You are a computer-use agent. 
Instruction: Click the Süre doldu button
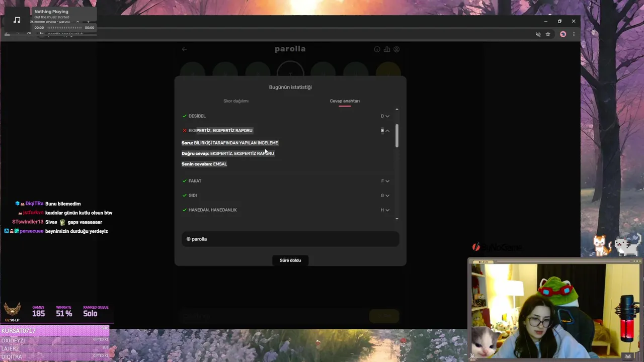pyautogui.click(x=290, y=260)
